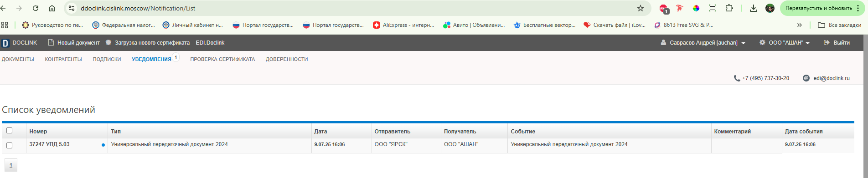Open the extensions puzzle icon
The width and height of the screenshot is (868, 178).
coord(729,8)
